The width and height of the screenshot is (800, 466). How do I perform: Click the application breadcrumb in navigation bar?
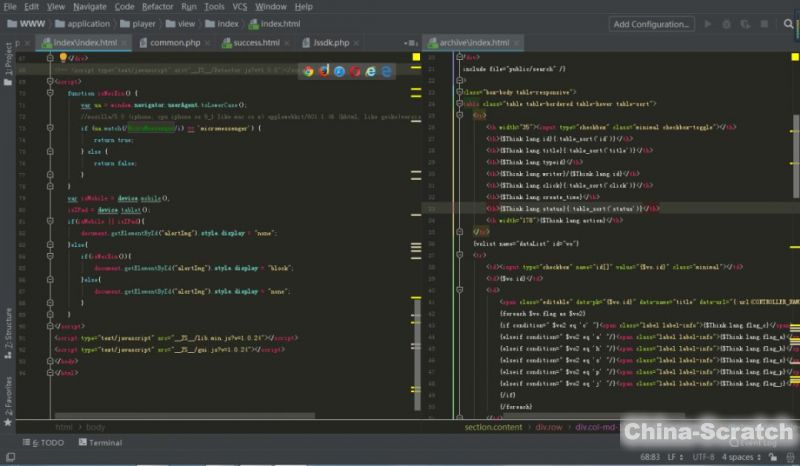click(x=89, y=24)
